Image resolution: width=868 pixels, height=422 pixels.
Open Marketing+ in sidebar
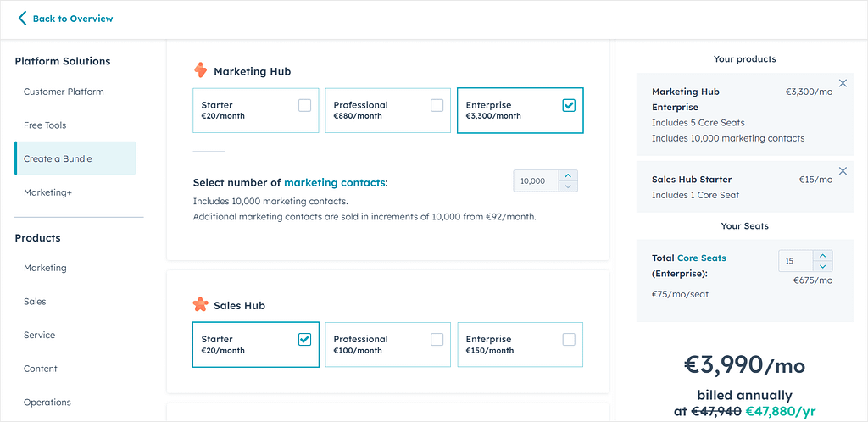pos(48,192)
